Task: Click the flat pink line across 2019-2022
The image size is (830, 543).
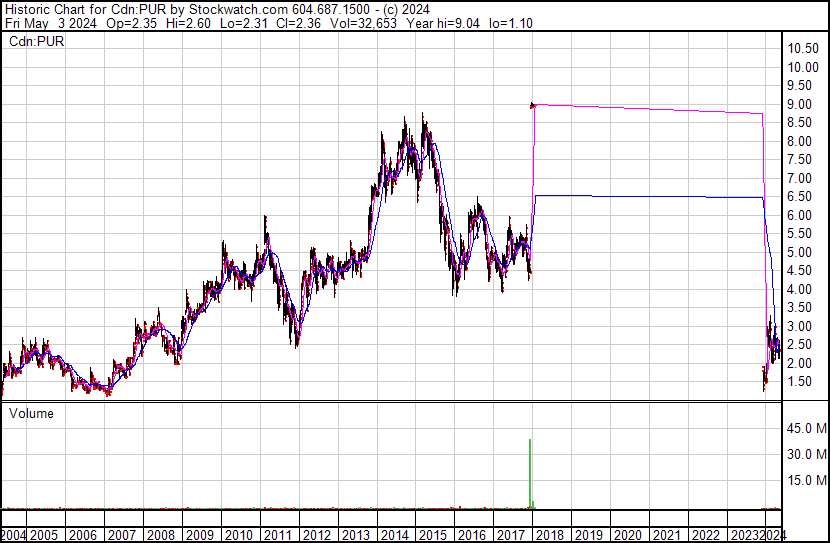Action: (650, 108)
